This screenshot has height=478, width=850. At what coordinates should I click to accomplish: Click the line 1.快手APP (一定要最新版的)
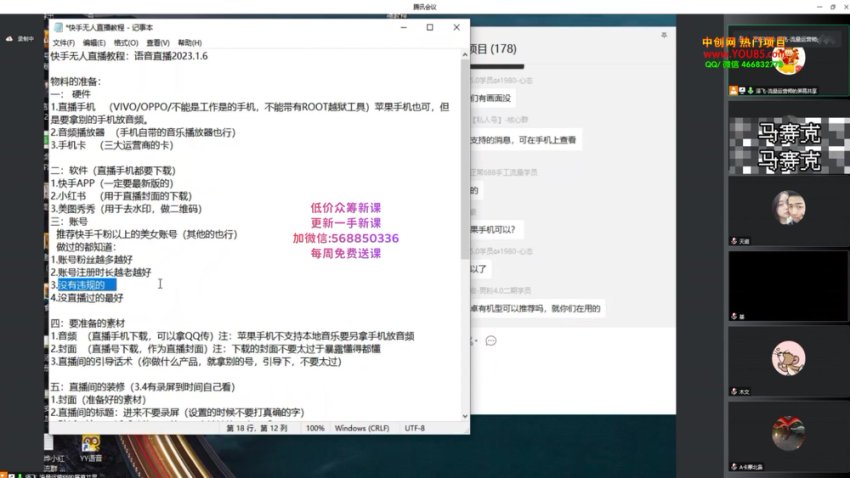112,183
